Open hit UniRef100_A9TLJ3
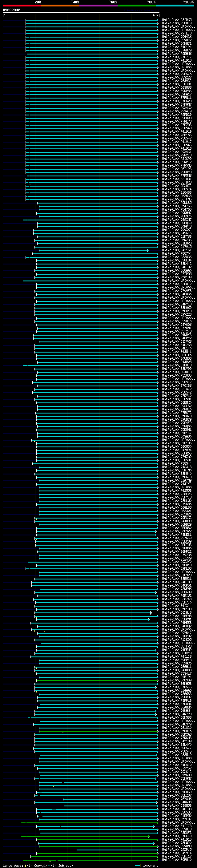Image resolution: width=197 pixels, height=868 pixels. pos(177,33)
